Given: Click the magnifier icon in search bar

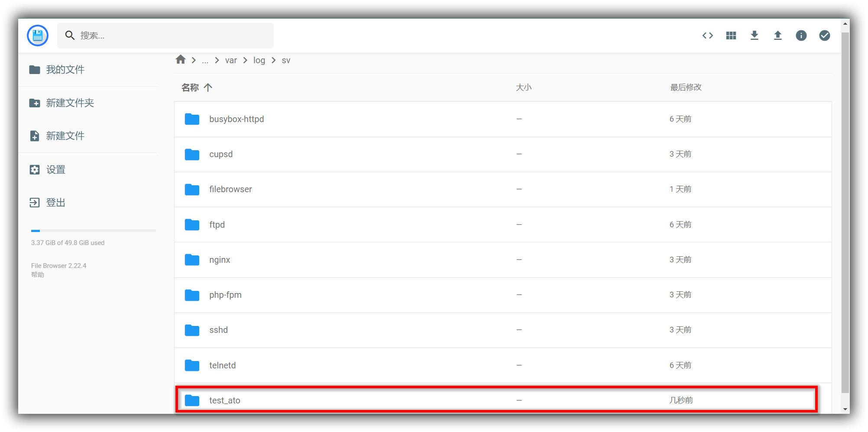Looking at the screenshot, I should 70,35.
